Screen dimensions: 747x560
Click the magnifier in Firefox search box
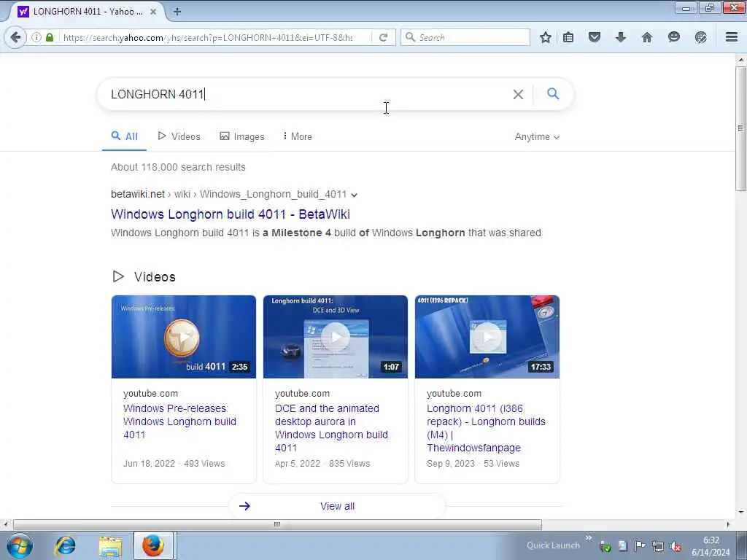(x=410, y=37)
